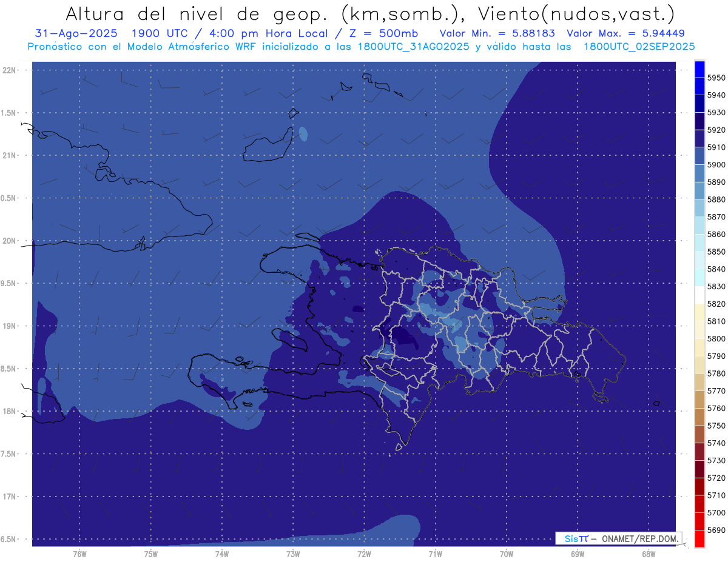
Task: Click the '21N' latitude label
Action: pos(8,156)
